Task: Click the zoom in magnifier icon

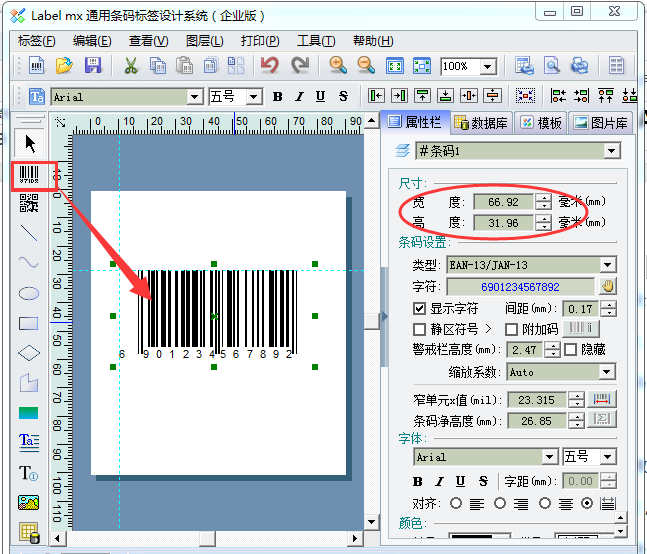Action: coord(338,66)
